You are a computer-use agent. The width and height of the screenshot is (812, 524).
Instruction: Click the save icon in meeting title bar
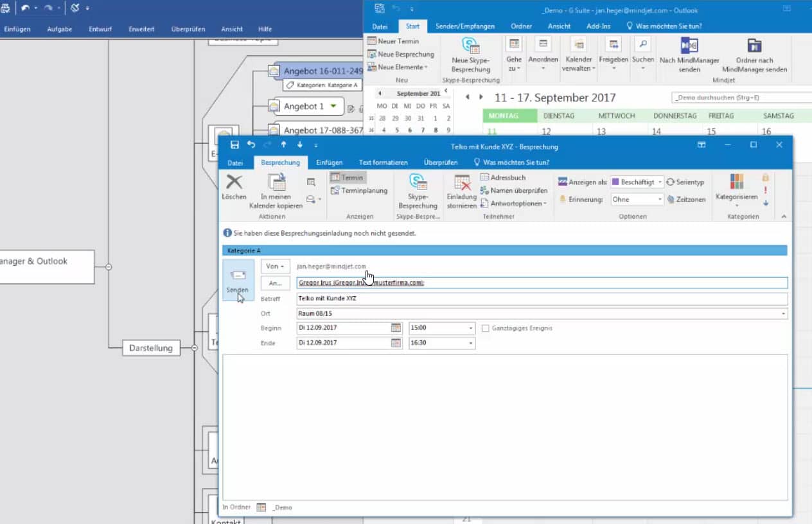pyautogui.click(x=234, y=145)
